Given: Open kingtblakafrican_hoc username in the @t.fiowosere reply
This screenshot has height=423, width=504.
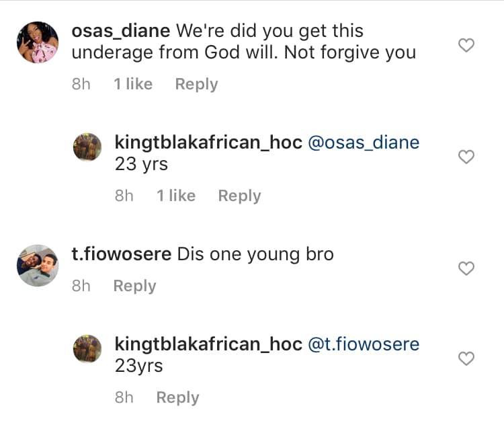Looking at the screenshot, I should (x=208, y=344).
